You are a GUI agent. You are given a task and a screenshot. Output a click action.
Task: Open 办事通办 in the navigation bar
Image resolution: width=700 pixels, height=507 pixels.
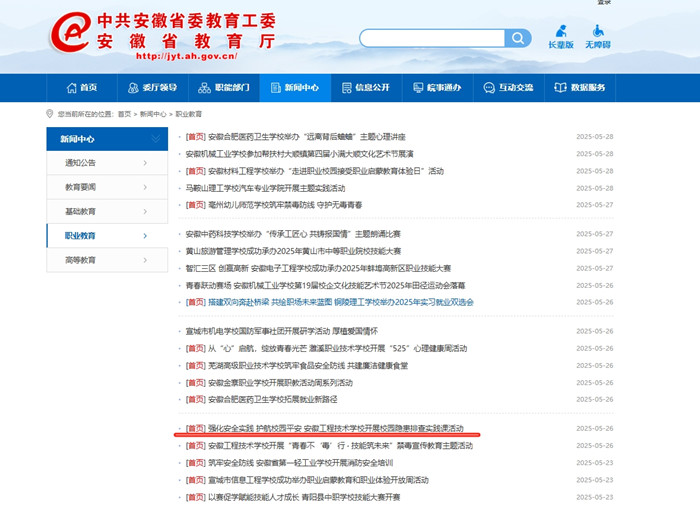(x=437, y=88)
